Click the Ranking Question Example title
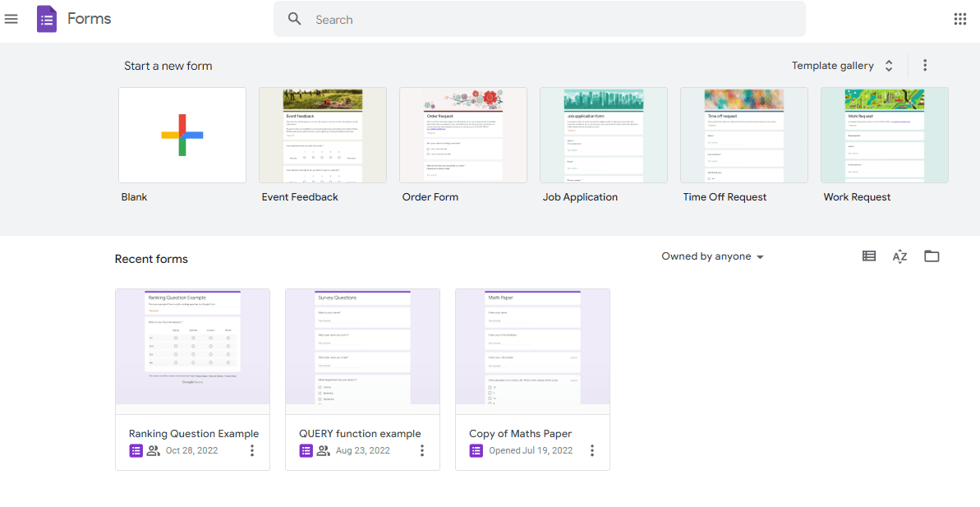The width and height of the screenshot is (980, 507). (194, 433)
